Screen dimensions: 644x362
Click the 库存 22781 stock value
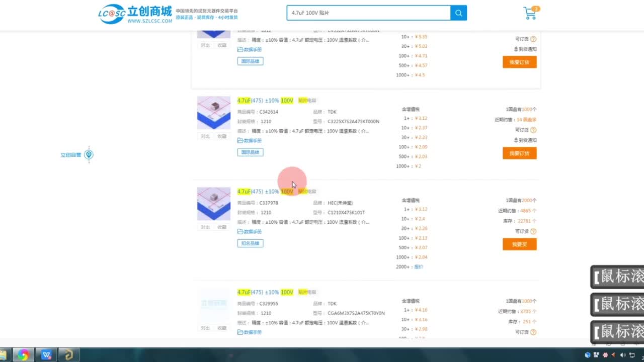point(527,221)
